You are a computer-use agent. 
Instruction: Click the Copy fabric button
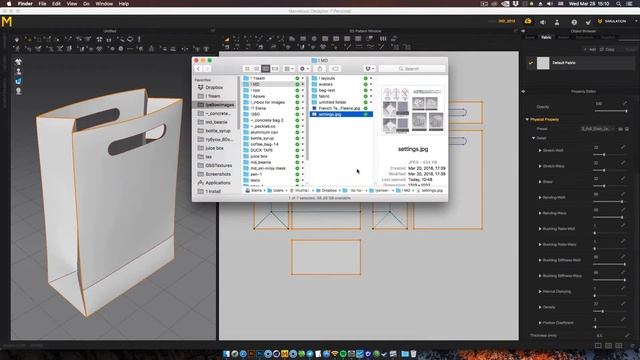607,49
